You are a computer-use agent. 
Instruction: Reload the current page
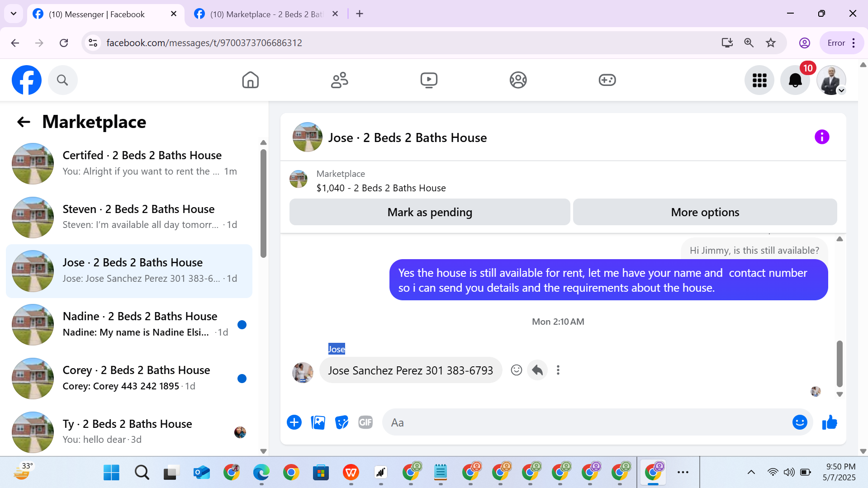coord(64,43)
